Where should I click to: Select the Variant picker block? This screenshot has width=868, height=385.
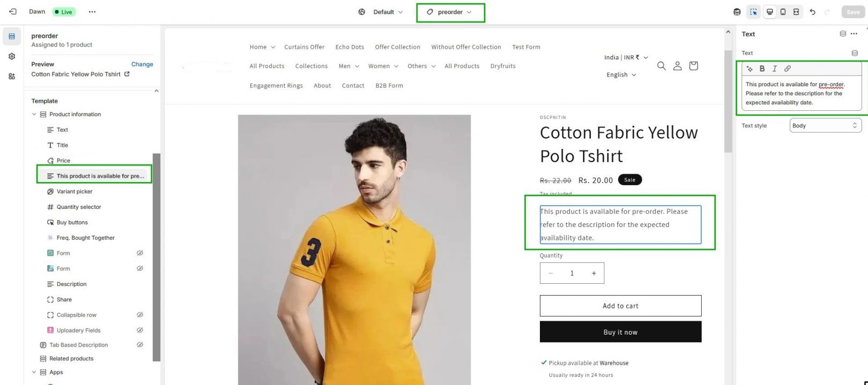click(75, 192)
